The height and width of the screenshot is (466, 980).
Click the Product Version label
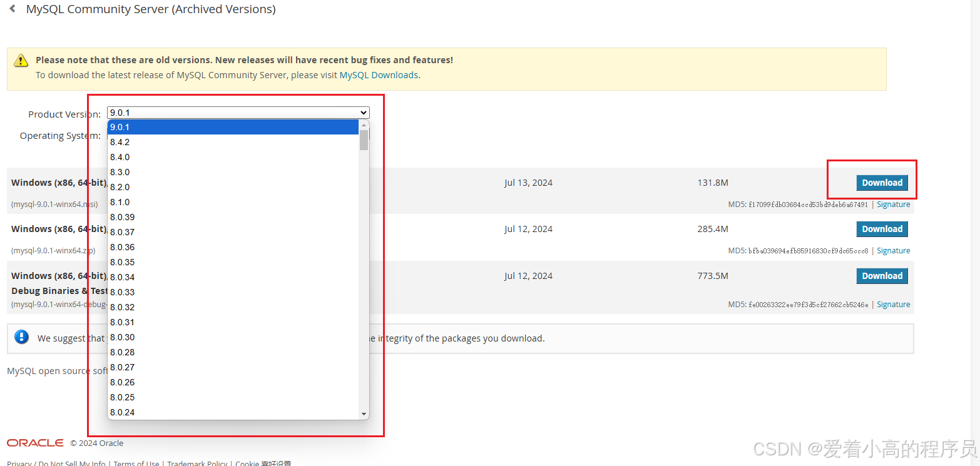[x=64, y=114]
